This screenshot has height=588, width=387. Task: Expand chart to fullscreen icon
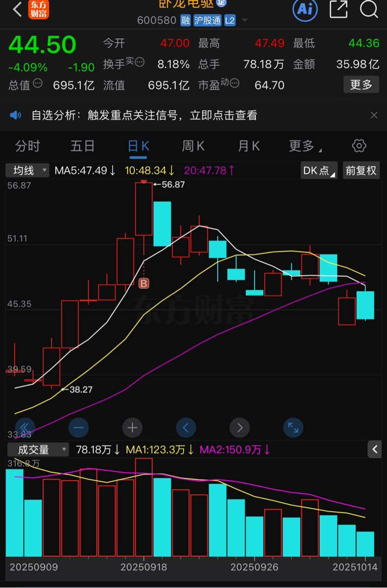pyautogui.click(x=293, y=427)
